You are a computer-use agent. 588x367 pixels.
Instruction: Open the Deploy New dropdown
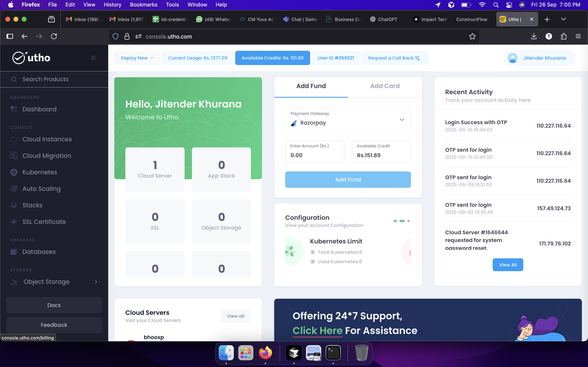pos(137,58)
